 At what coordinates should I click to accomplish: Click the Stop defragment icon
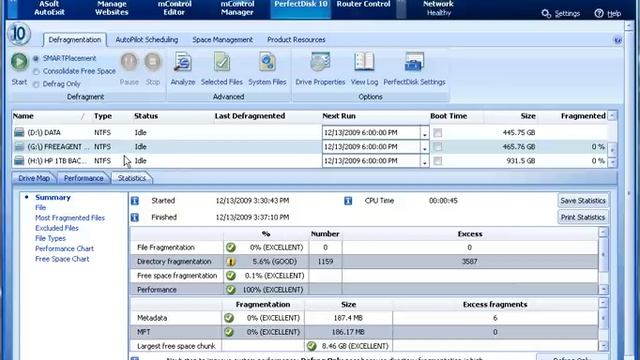coord(153,62)
